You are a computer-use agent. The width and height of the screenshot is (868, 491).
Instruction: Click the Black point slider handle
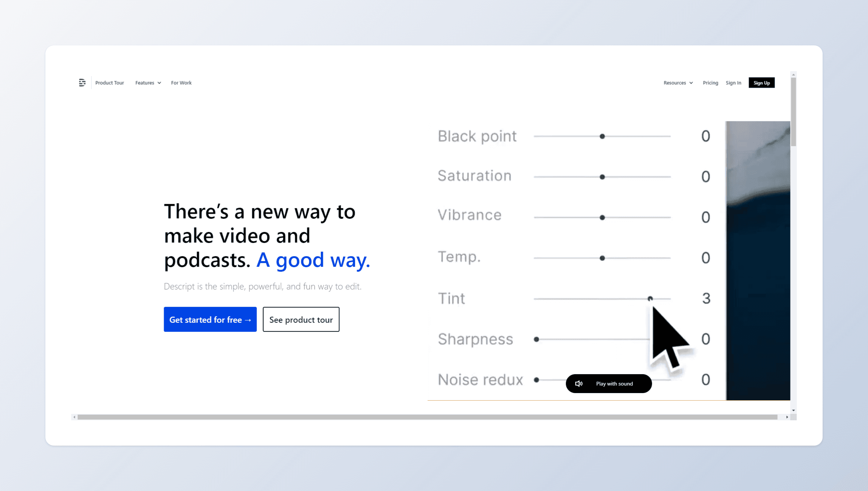[x=602, y=136]
